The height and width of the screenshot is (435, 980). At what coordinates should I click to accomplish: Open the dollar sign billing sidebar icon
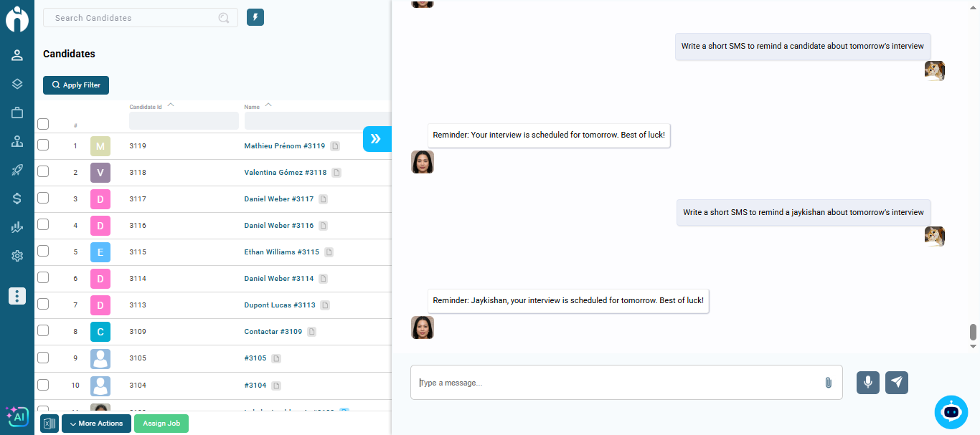point(17,199)
